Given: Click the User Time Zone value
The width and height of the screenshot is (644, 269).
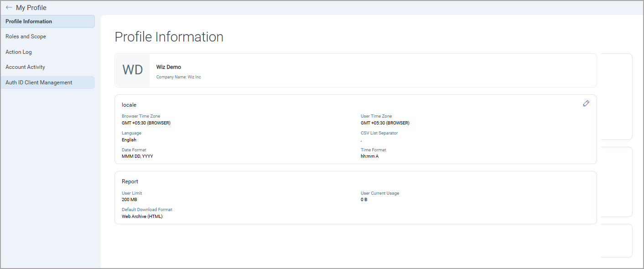Looking at the screenshot, I should pyautogui.click(x=384, y=123).
